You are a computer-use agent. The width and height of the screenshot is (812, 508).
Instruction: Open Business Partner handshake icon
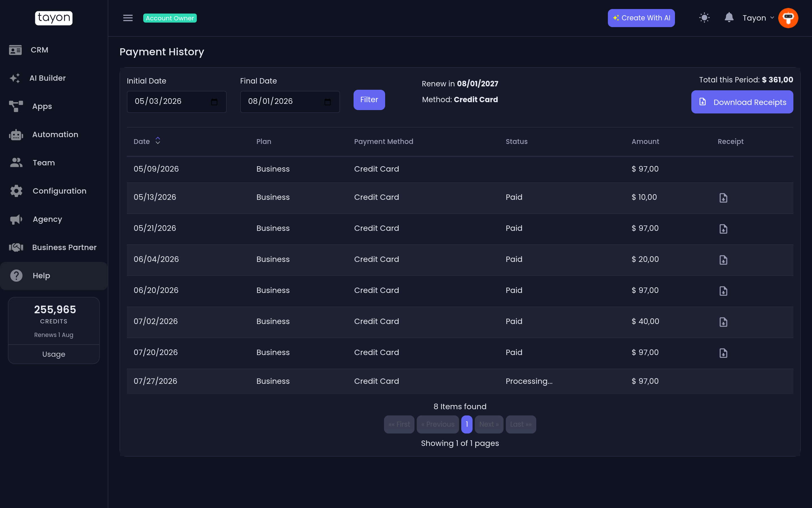(x=16, y=248)
